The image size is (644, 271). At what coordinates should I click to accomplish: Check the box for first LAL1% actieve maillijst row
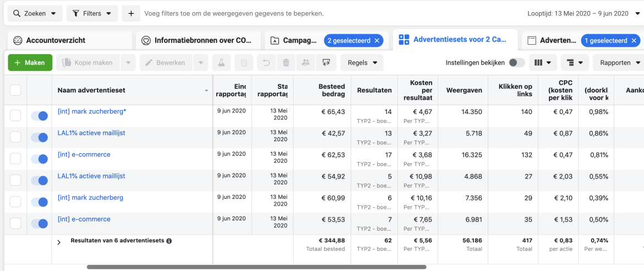[x=15, y=137]
